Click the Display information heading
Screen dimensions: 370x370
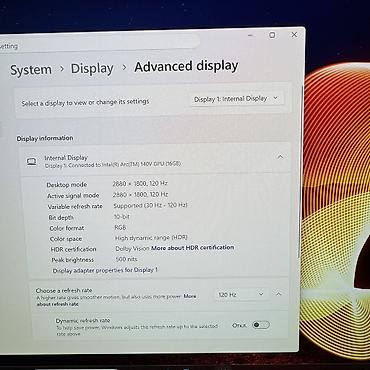pos(45,138)
